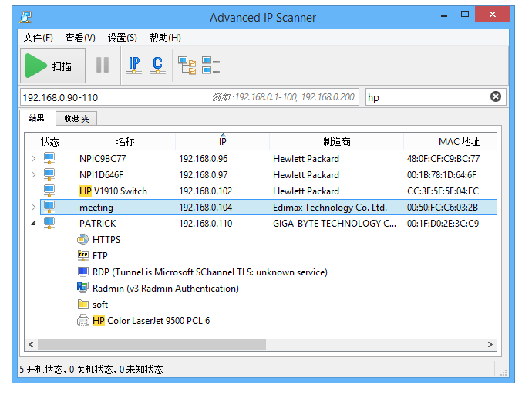Screen dimensions: 532x405
Task: Click the RDP service icon
Action: (82, 272)
